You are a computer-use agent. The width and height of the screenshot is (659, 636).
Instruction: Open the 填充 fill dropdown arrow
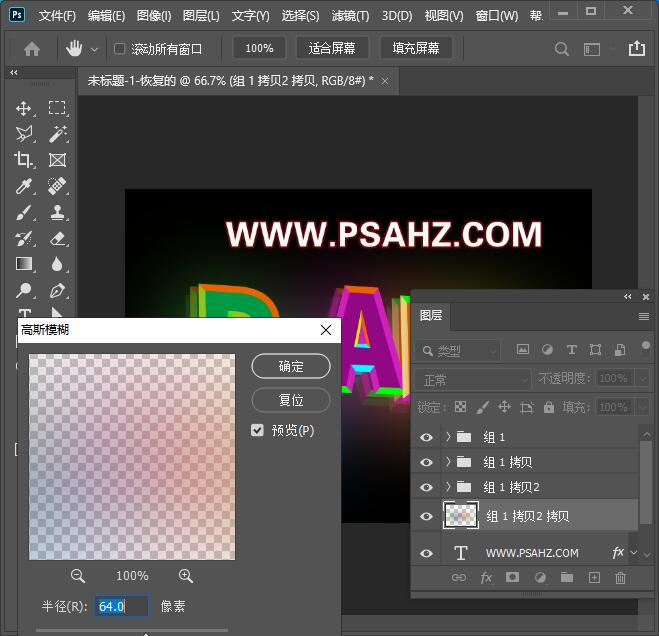643,407
